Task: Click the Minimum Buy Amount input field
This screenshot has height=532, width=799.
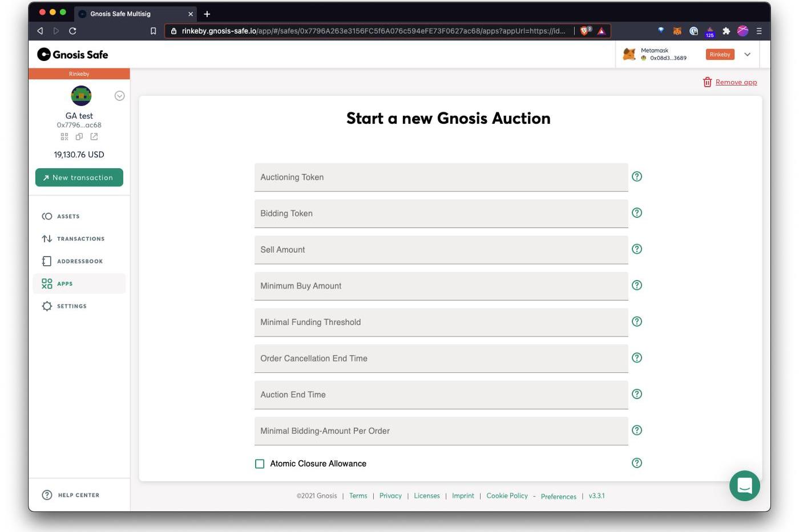Action: [x=441, y=286]
